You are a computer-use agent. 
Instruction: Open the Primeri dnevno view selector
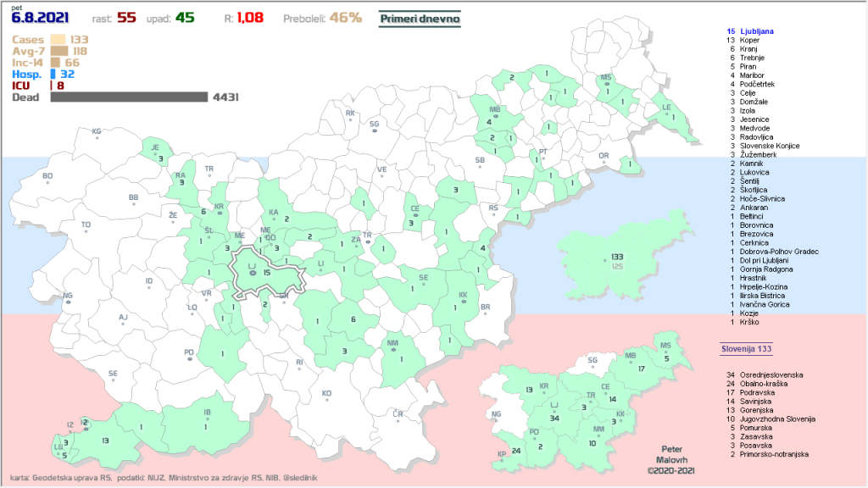pos(420,18)
